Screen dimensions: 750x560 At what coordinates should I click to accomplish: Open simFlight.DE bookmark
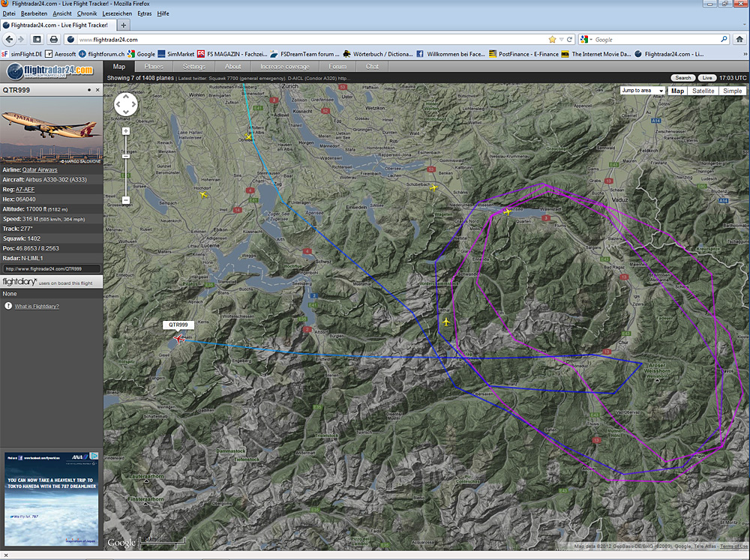[x=22, y=54]
